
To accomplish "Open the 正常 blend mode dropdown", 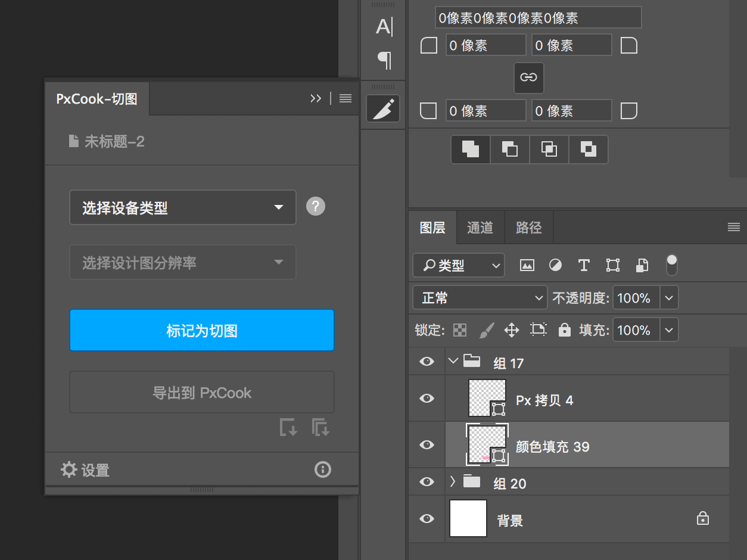I will point(480,297).
